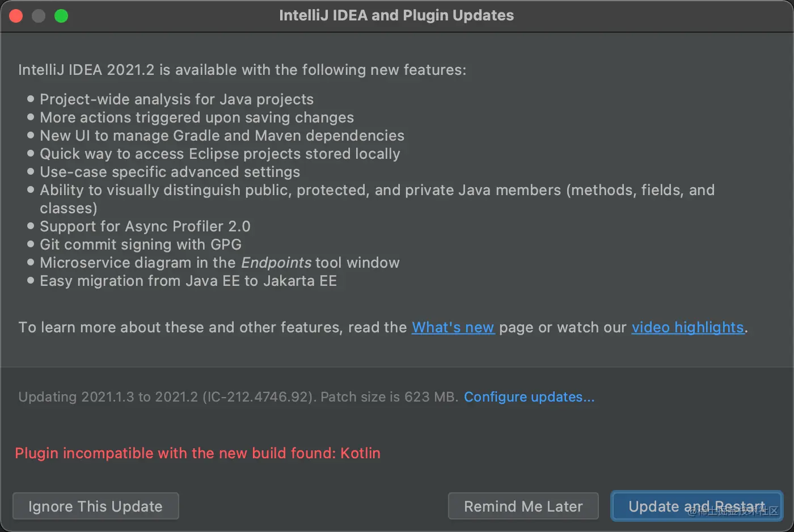
Task: Close the dialog with red window button
Action: tap(16, 16)
